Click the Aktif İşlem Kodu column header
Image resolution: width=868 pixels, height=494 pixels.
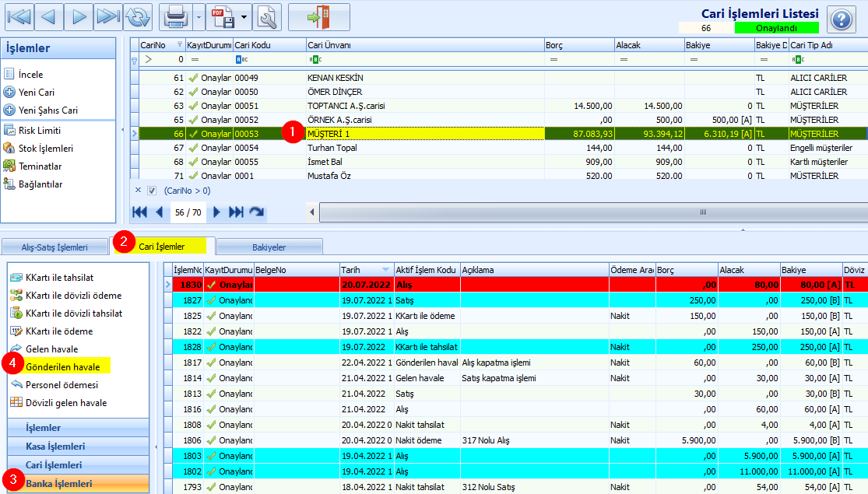coord(427,270)
